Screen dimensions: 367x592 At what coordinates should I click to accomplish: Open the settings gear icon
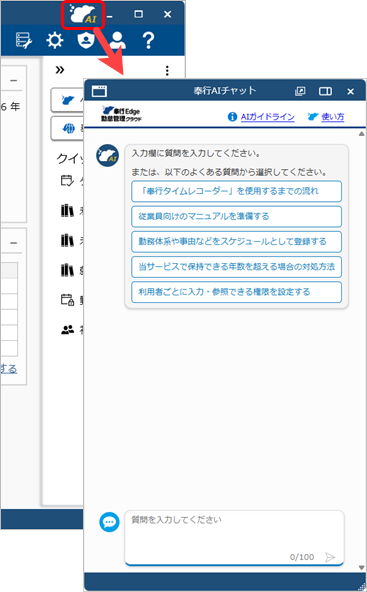[x=54, y=40]
